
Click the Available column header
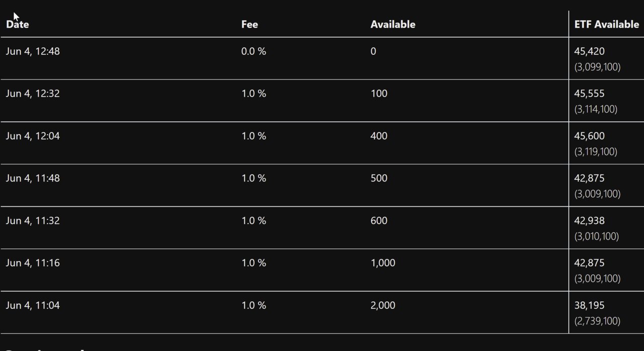pos(393,24)
